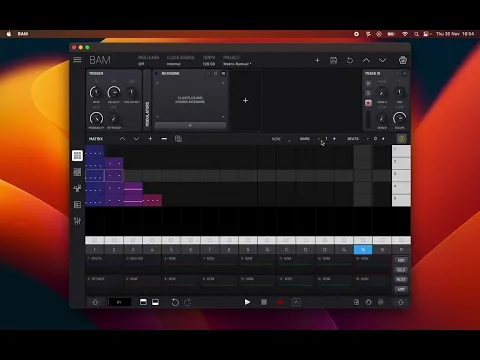Click the header down chevron for next project
The height and width of the screenshot is (360, 480).
coord(383,60)
